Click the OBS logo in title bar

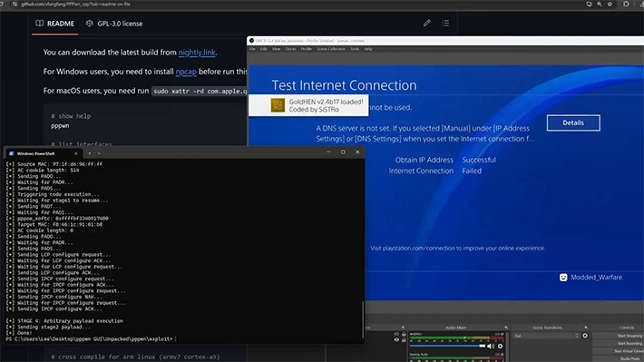pyautogui.click(x=252, y=41)
